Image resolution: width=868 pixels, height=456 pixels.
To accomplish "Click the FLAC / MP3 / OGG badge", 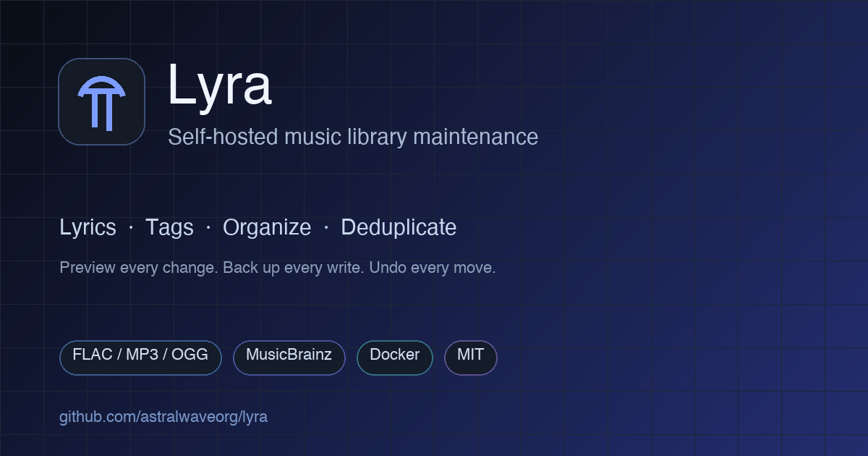I will coord(140,358).
